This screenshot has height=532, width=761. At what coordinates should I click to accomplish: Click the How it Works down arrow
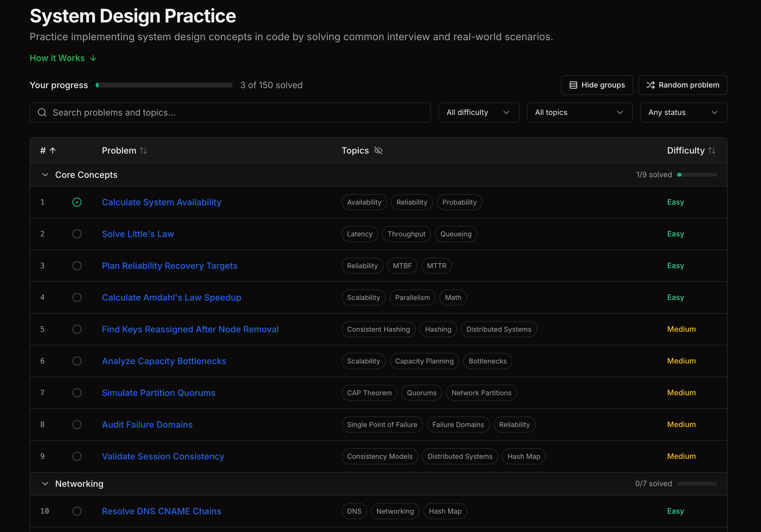point(93,58)
